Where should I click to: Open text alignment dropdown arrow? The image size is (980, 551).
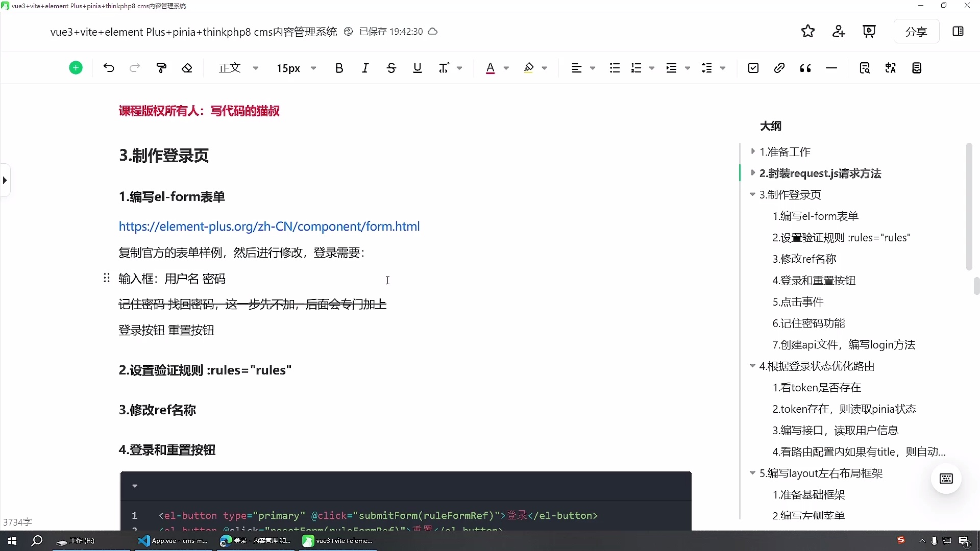tap(593, 68)
